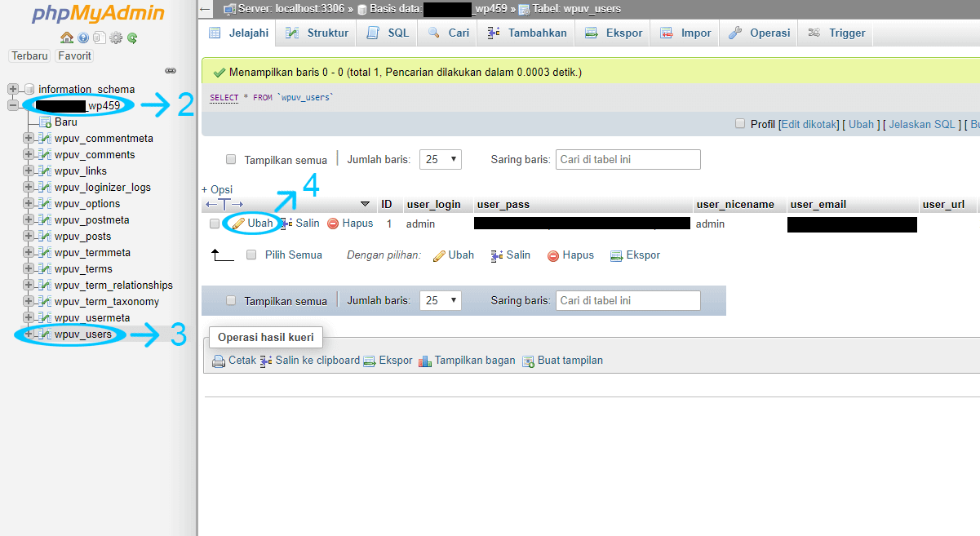The height and width of the screenshot is (536, 980).
Task: Sort by user_login column header
Action: pos(433,204)
